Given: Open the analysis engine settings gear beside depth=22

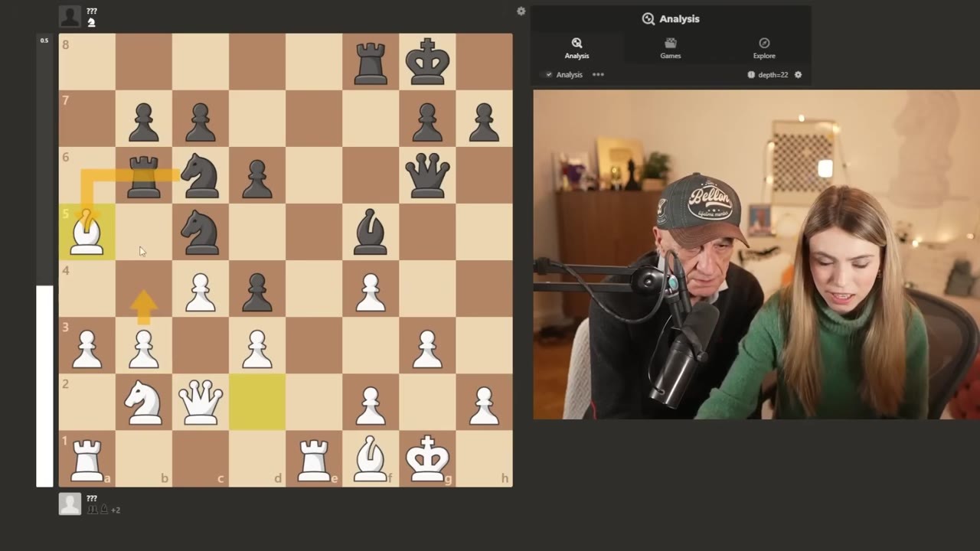Looking at the screenshot, I should [798, 75].
